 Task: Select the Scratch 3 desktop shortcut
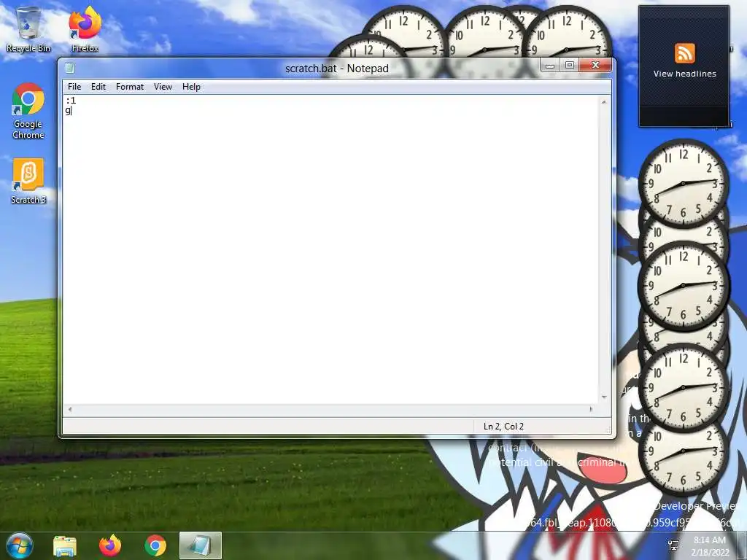(28, 182)
